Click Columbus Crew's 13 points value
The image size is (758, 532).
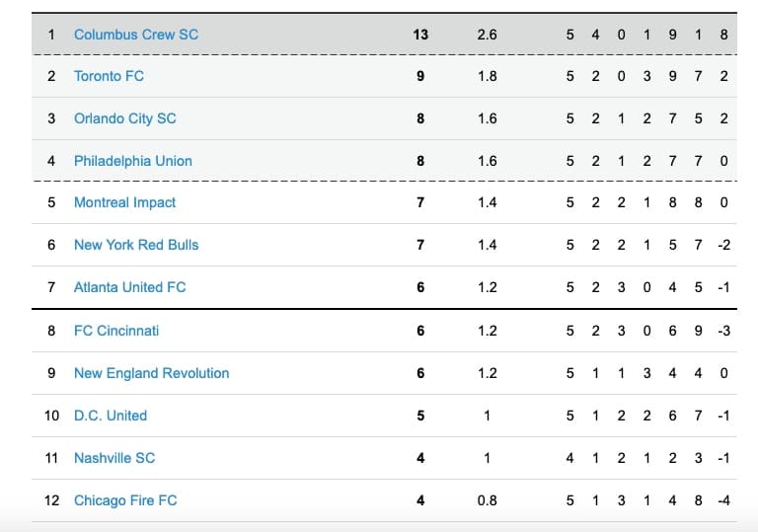click(420, 35)
